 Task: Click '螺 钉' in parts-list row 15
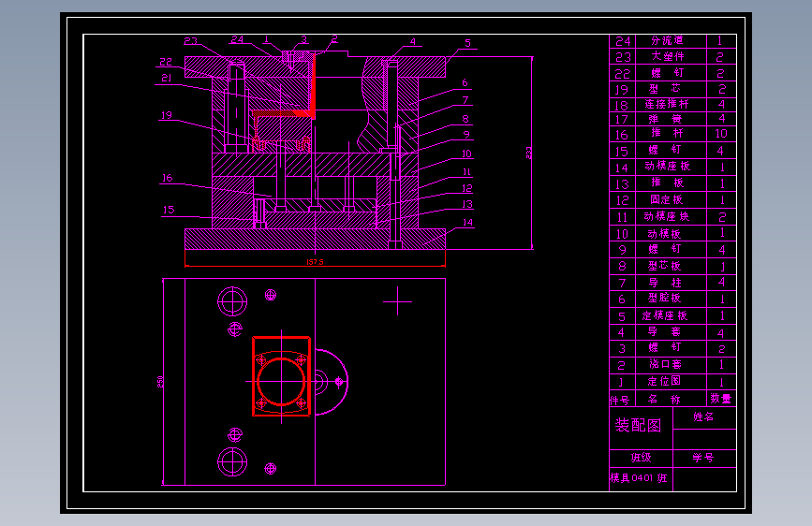pos(666,150)
